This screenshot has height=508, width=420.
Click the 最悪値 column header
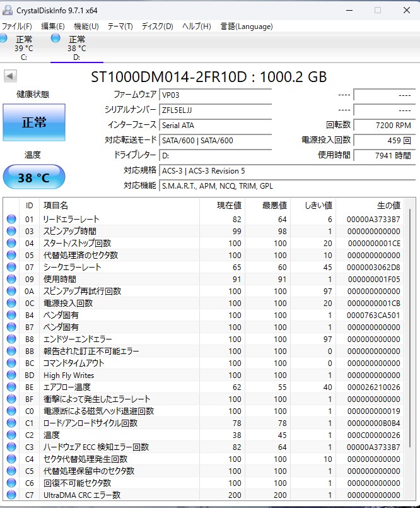point(268,205)
